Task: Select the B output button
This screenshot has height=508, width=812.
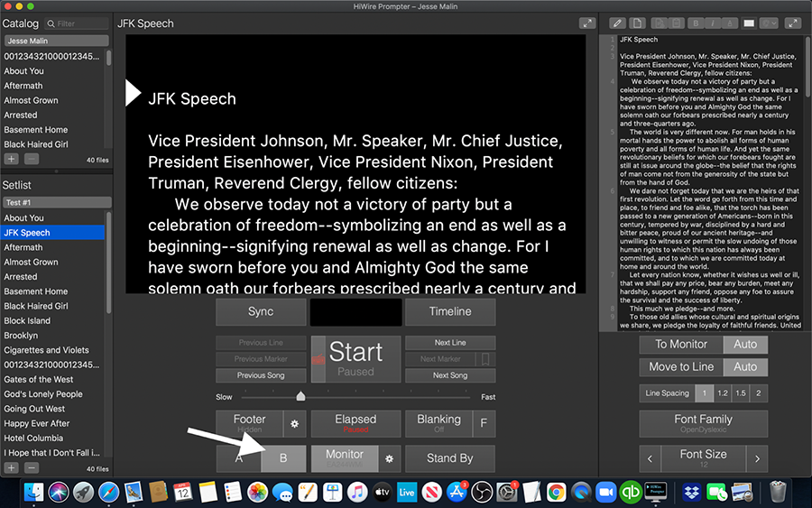Action: tap(283, 458)
